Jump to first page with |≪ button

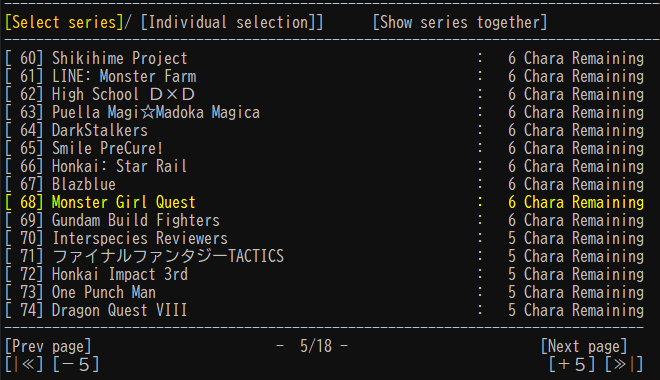24,364
